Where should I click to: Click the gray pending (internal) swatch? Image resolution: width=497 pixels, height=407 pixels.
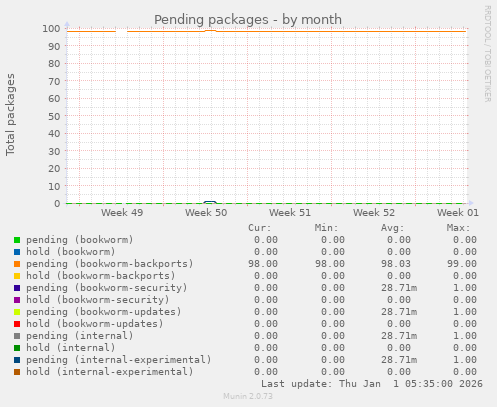click(x=17, y=336)
